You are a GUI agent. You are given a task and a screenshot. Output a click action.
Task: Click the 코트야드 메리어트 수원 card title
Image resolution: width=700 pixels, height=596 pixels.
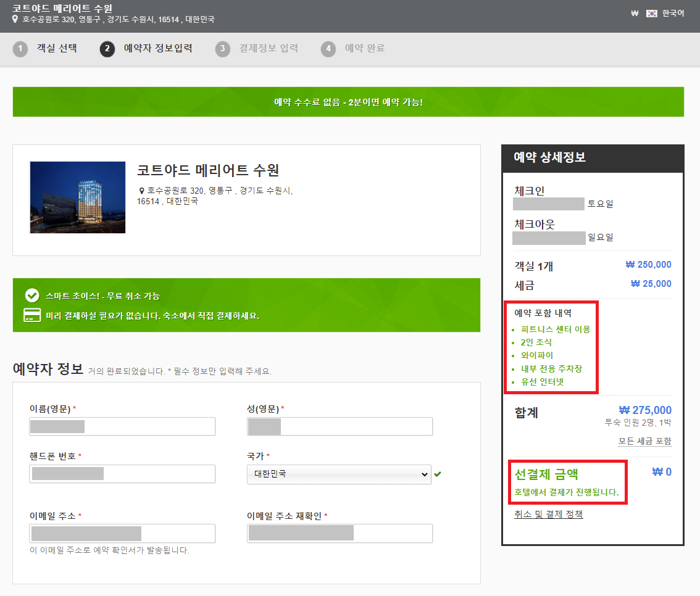tap(208, 170)
